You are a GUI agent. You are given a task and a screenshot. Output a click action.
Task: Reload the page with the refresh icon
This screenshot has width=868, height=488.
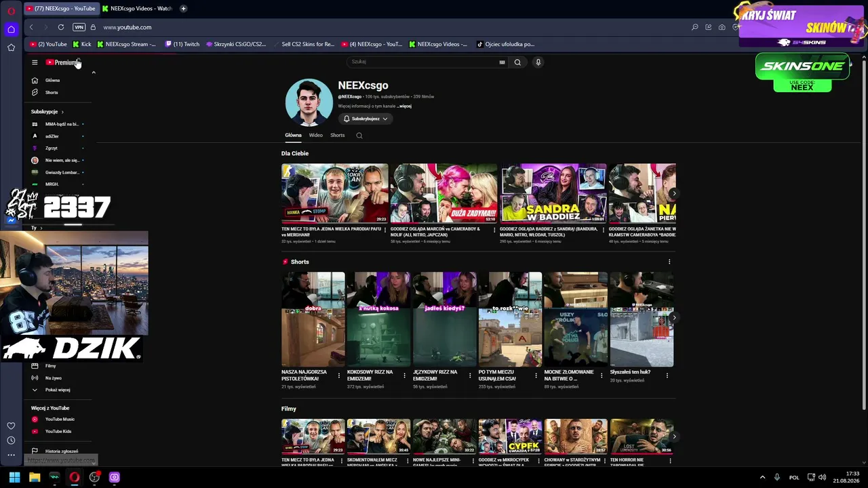tap(61, 27)
